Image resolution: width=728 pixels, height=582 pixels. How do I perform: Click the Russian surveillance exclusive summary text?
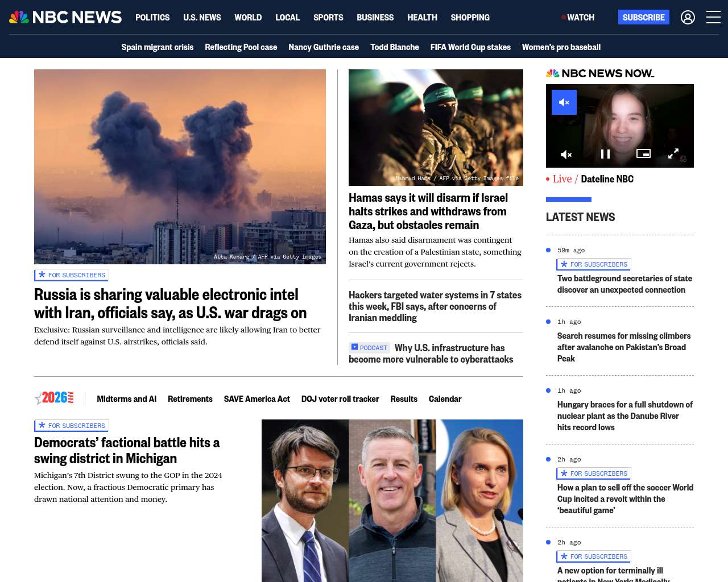tap(177, 336)
